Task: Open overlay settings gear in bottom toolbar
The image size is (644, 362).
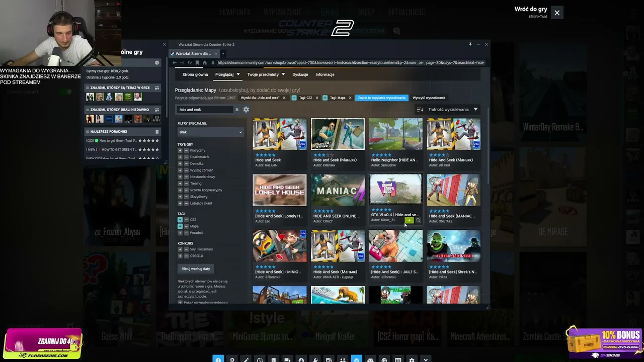Action: point(412,359)
